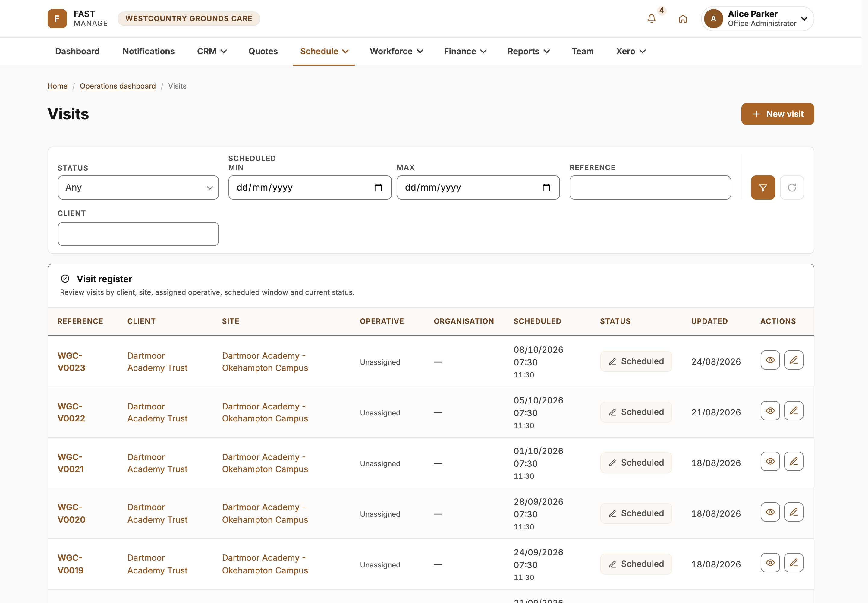Screen dimensions: 868x603
Task: Open calendar picker for Scheduled Min date
Action: click(378, 188)
